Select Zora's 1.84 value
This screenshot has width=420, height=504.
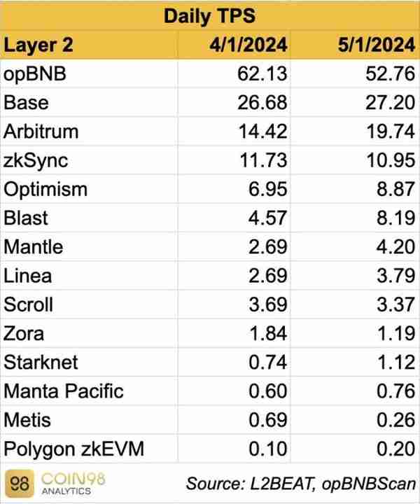pos(268,333)
